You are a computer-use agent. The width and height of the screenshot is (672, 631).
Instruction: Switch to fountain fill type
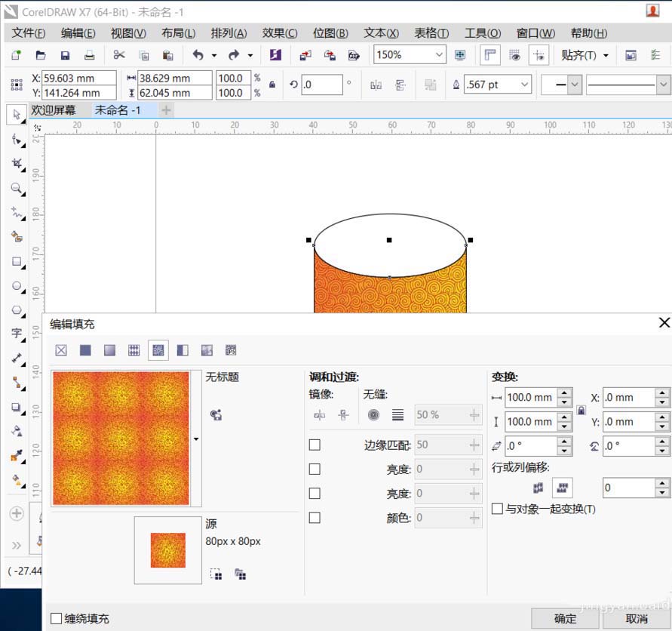(109, 349)
